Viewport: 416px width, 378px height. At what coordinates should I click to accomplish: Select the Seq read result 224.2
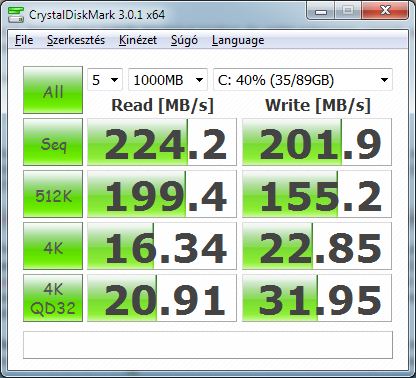pyautogui.click(x=162, y=142)
